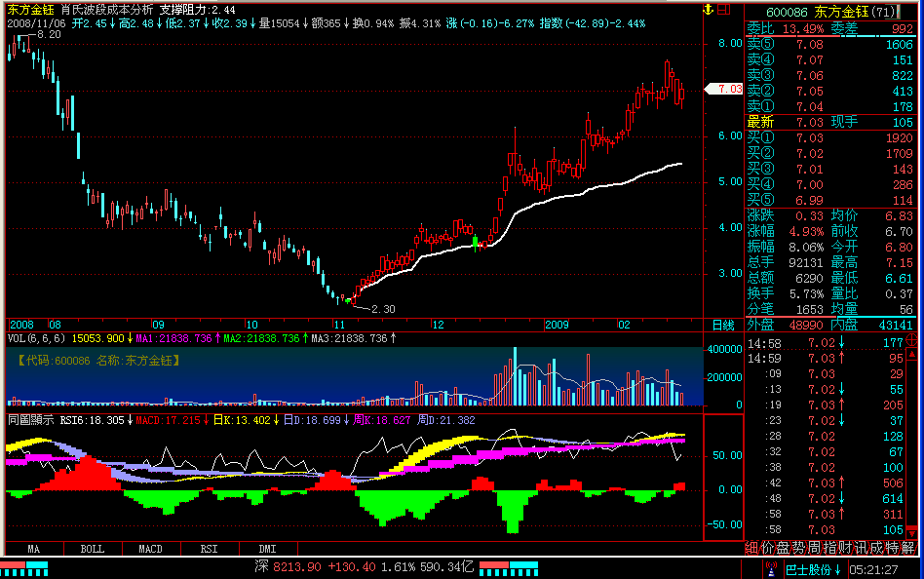Click the red and cyan meter beside the Shenzhen index
Screen dimensions: 924x579
click(509, 569)
